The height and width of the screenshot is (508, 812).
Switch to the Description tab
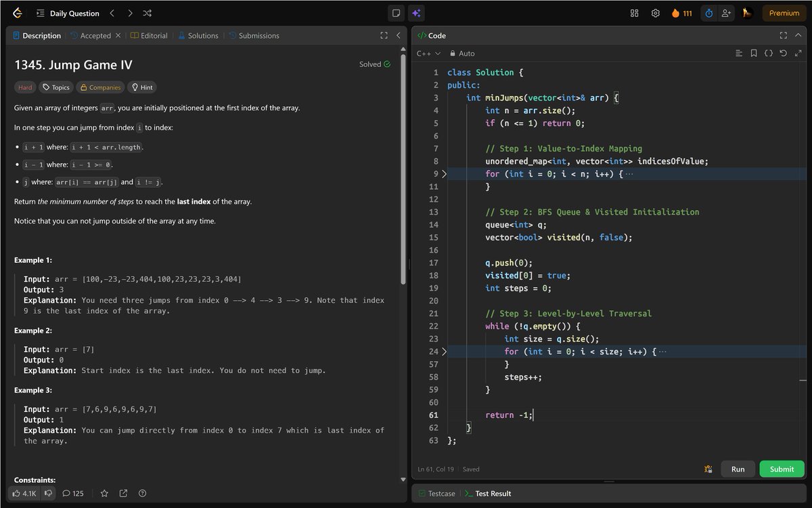37,35
